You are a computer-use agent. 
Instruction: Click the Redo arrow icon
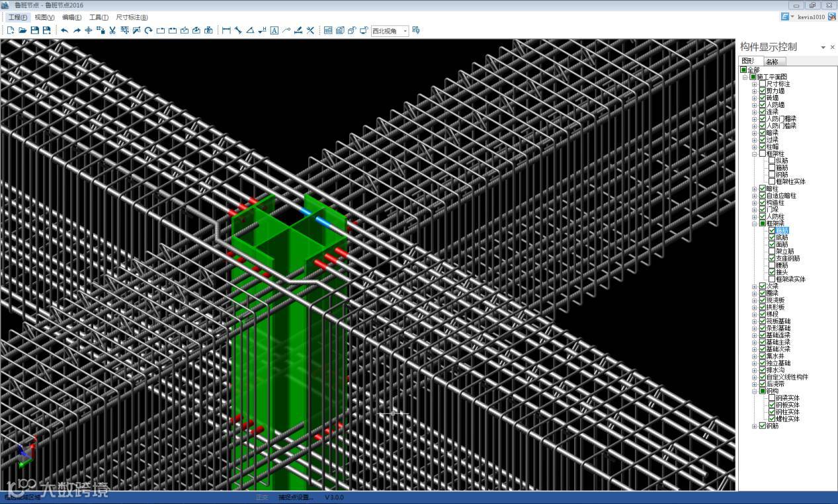(77, 30)
